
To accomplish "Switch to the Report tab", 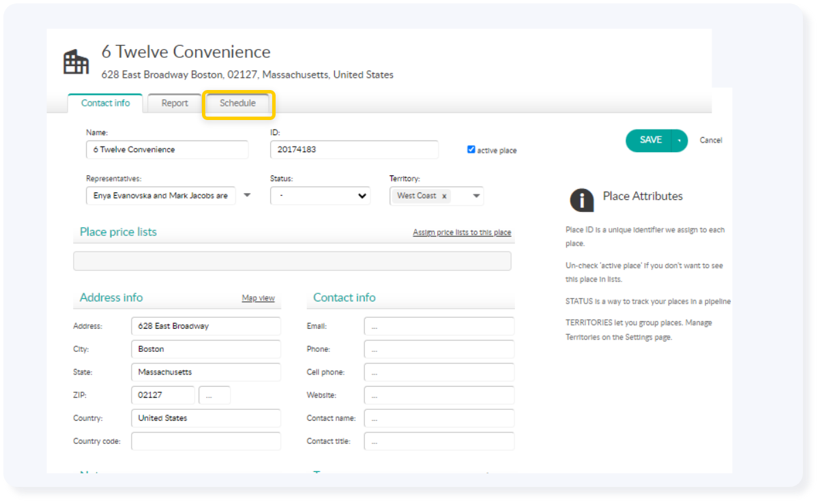I will 175,104.
